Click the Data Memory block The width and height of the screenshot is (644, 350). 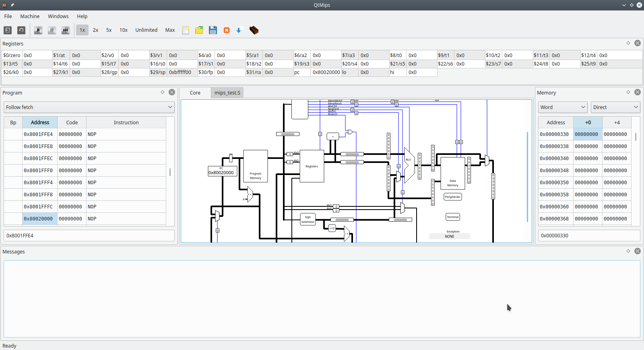coord(453,173)
